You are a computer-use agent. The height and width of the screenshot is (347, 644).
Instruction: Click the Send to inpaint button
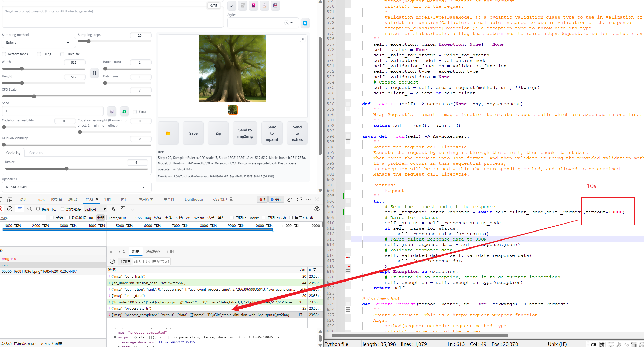tap(272, 133)
